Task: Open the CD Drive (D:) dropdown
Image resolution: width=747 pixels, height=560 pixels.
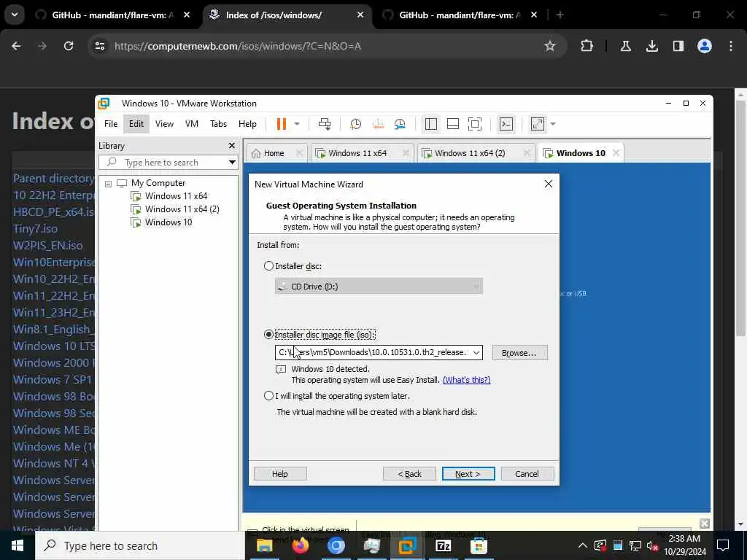Action: coord(379,286)
